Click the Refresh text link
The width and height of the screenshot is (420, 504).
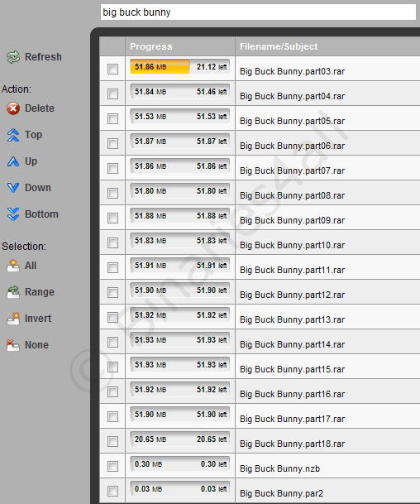coord(43,57)
